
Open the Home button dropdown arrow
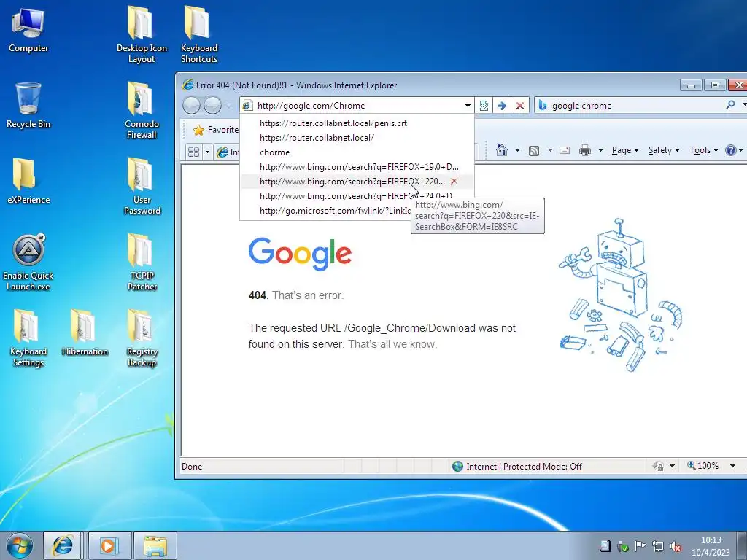click(x=517, y=150)
